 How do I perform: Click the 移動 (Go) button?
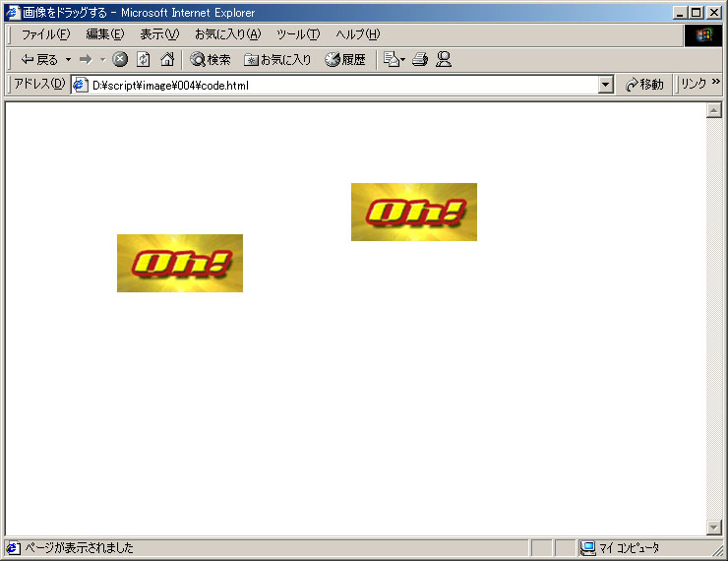(x=644, y=85)
